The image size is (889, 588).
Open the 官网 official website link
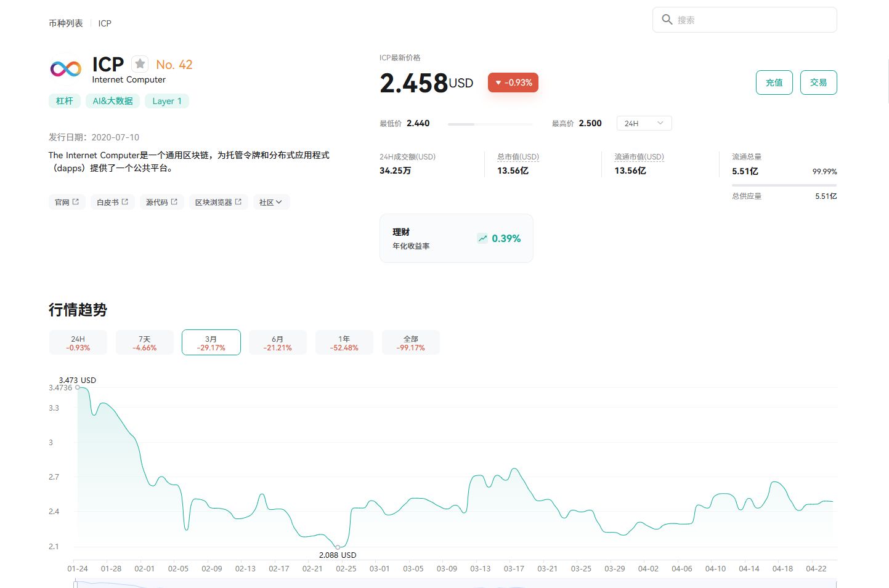[x=67, y=202]
